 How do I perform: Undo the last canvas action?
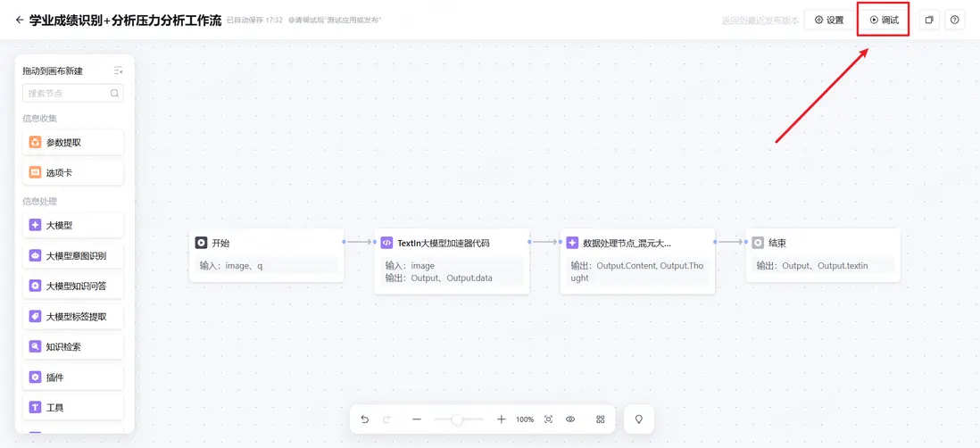point(365,419)
